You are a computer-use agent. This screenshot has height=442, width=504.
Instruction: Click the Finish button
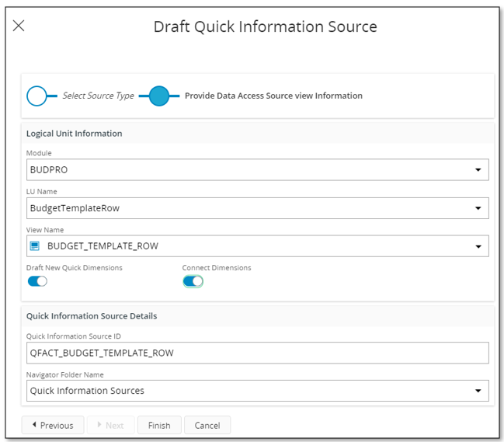pyautogui.click(x=159, y=425)
